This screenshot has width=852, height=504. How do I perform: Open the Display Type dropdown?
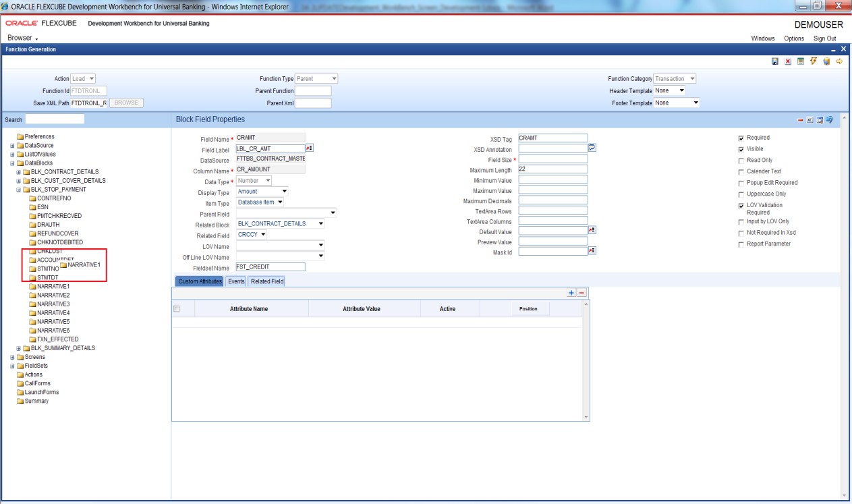tap(262, 192)
